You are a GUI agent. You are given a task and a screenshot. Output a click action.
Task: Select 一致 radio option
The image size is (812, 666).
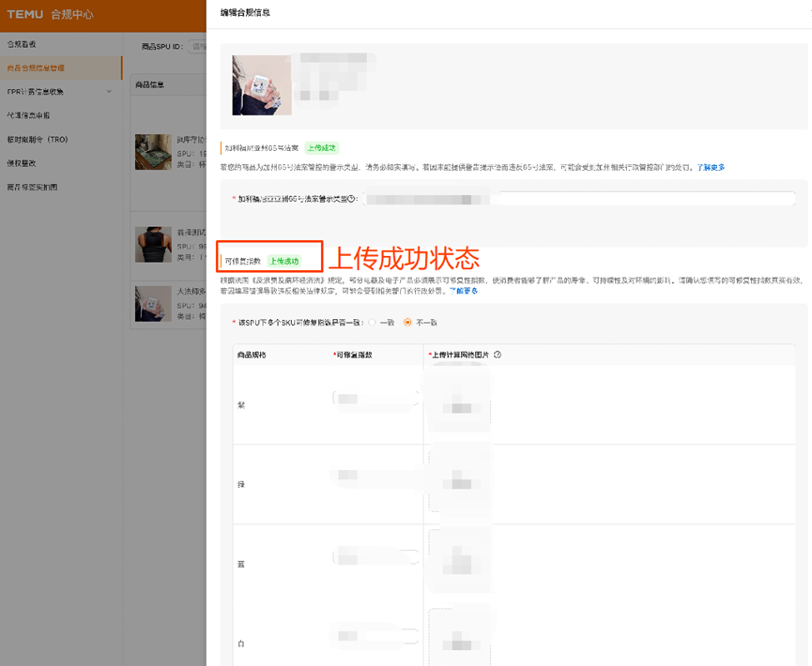tap(372, 322)
